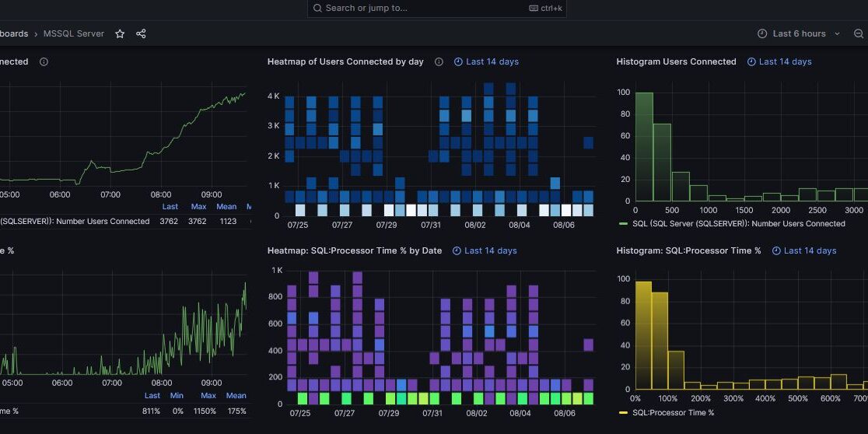Click info icon beside Heatmap of Users Connected

[x=439, y=61]
